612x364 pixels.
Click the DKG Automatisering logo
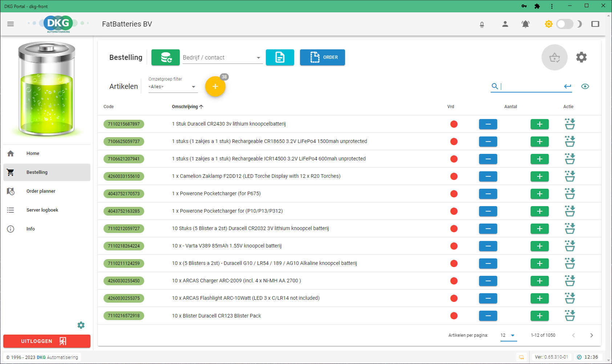coord(58,24)
